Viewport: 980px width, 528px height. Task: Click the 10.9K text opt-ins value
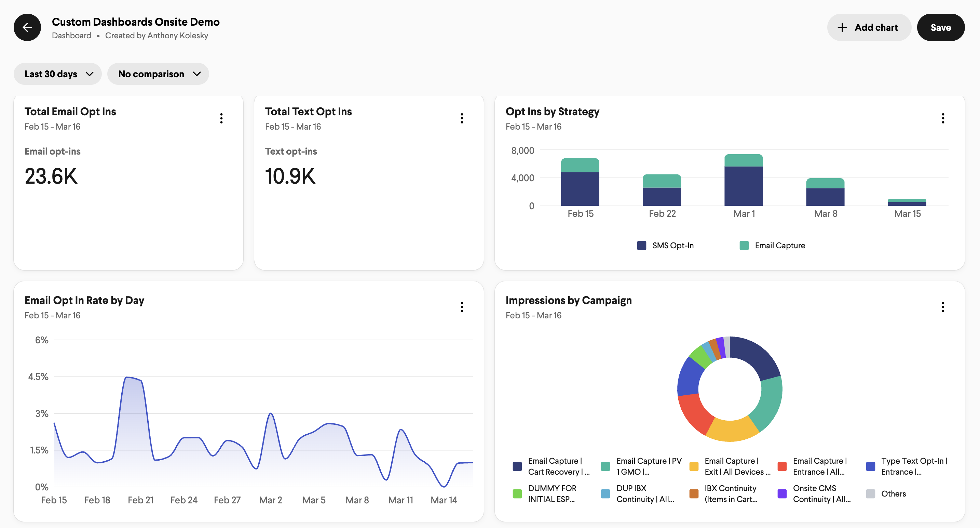pos(290,176)
